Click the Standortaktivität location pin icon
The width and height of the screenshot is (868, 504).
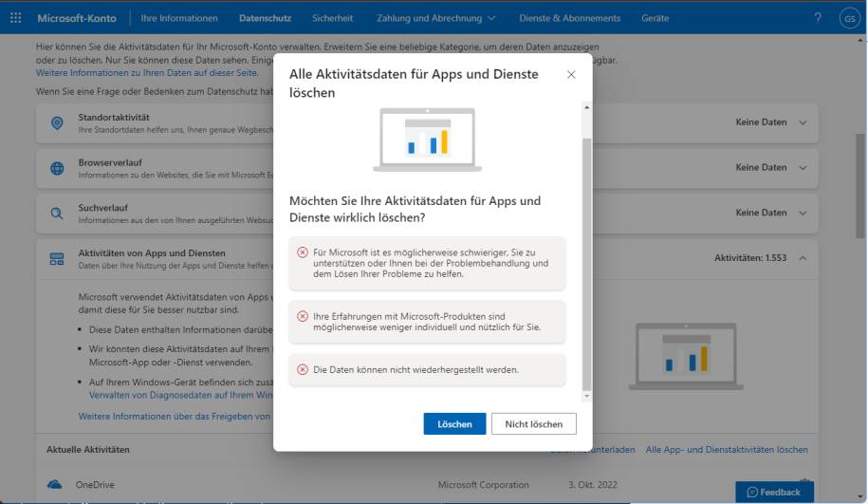click(x=57, y=122)
